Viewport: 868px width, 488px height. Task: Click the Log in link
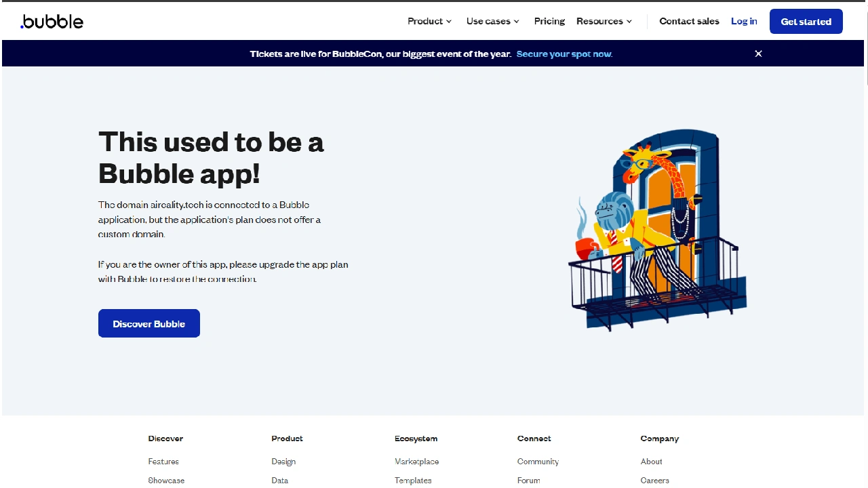[x=744, y=21]
